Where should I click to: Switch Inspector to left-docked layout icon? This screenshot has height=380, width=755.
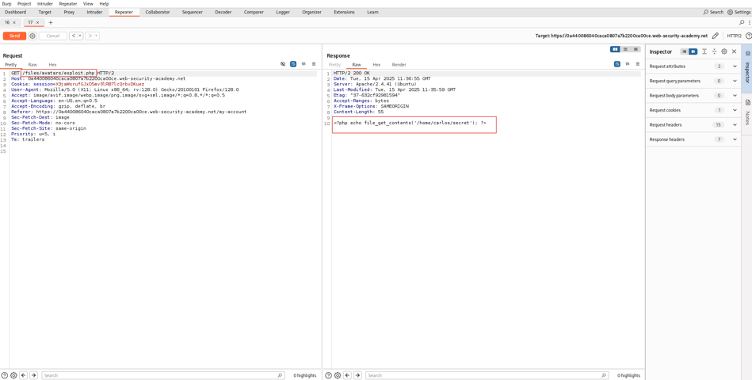684,52
